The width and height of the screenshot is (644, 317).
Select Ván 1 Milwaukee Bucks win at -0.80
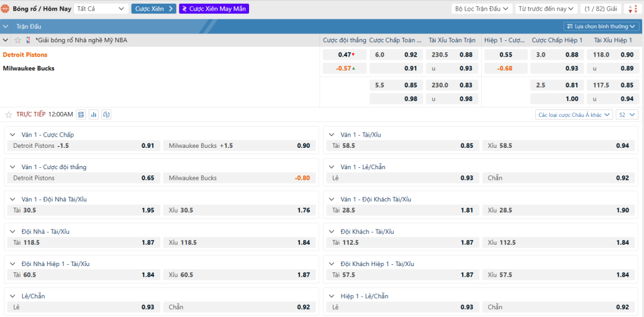[240, 178]
